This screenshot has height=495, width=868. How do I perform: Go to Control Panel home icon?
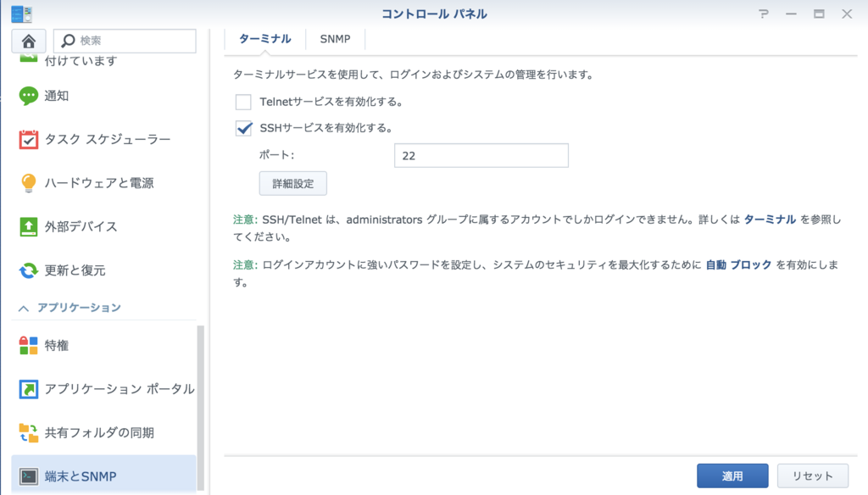(28, 41)
